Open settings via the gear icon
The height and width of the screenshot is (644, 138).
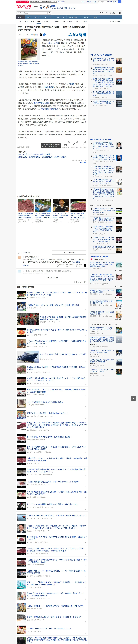point(120,13)
